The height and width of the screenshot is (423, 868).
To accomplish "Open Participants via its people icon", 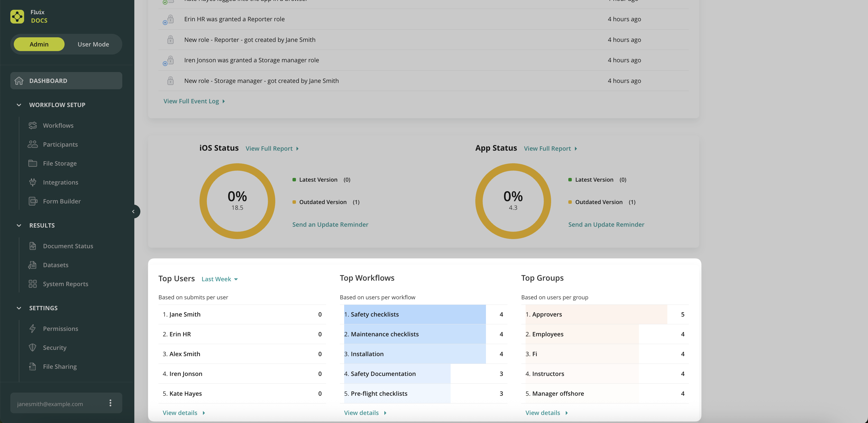I will 33,144.
